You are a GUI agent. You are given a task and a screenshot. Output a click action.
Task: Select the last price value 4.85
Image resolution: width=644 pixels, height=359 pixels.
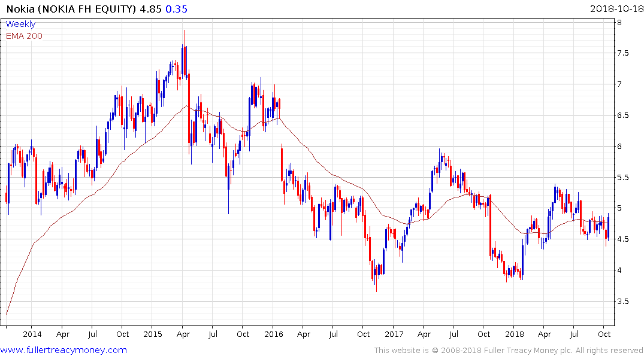coord(151,9)
